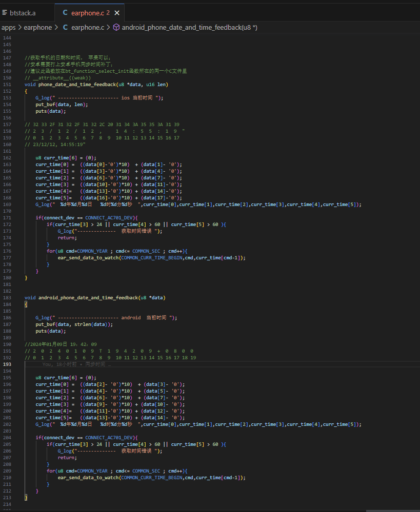
Task: Click curr_time[5] assignment on line 168
Action: point(109,198)
